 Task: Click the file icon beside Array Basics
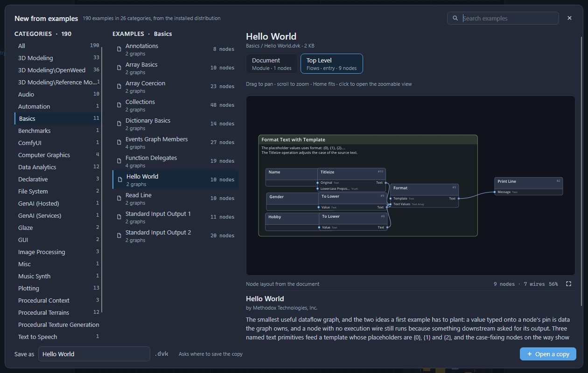119,68
